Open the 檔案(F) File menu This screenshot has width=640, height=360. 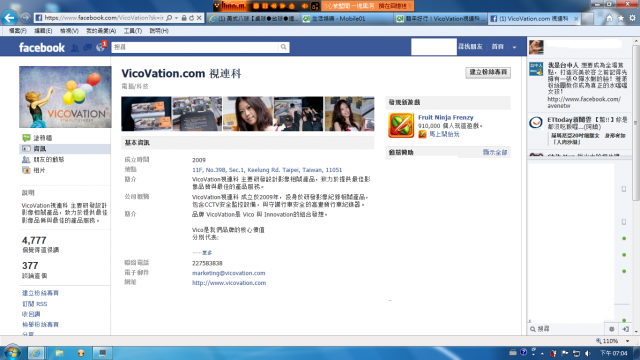[18, 31]
